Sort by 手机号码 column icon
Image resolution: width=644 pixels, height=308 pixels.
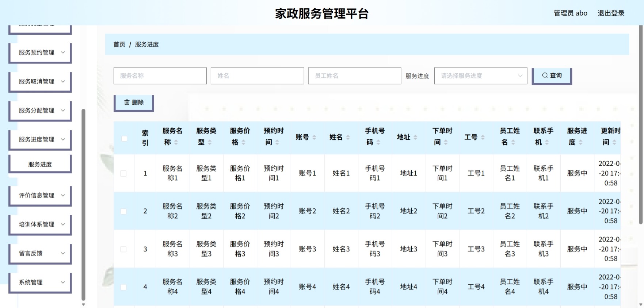pyautogui.click(x=378, y=142)
